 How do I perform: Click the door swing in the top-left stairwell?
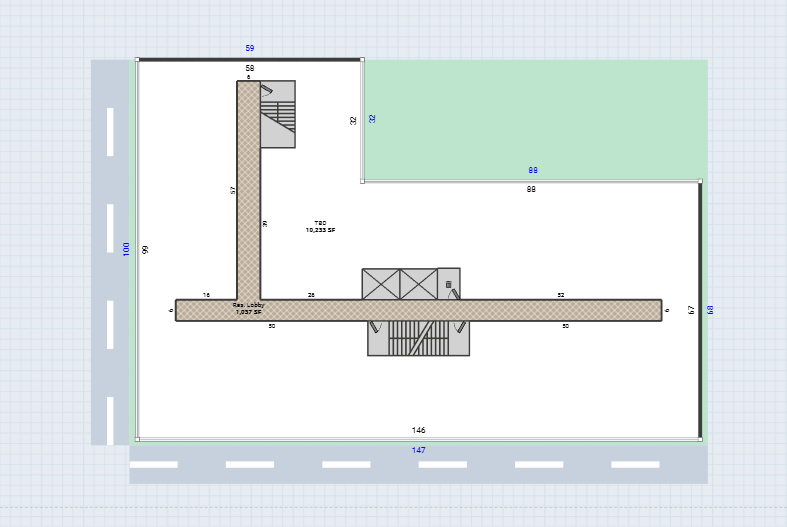[267, 90]
